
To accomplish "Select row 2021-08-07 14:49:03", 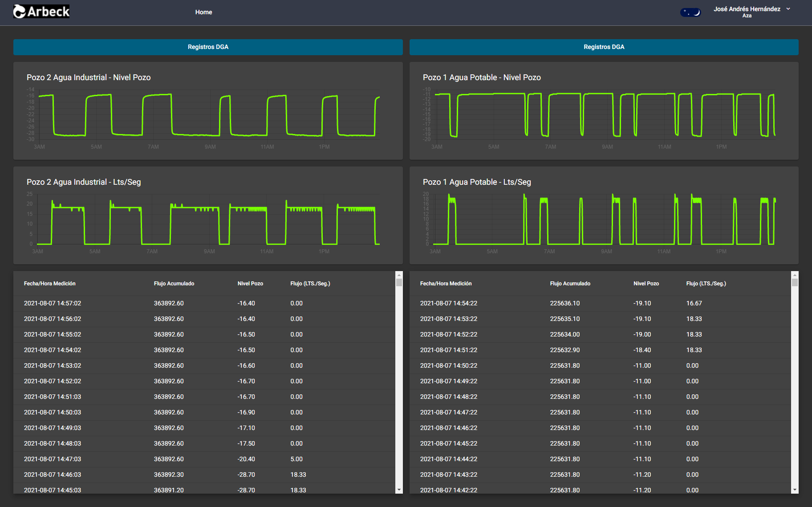I will (x=204, y=428).
